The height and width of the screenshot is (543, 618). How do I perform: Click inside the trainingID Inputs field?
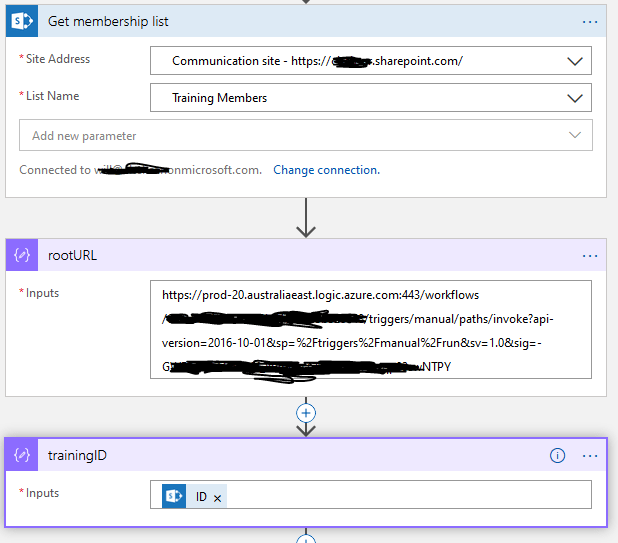click(400, 496)
